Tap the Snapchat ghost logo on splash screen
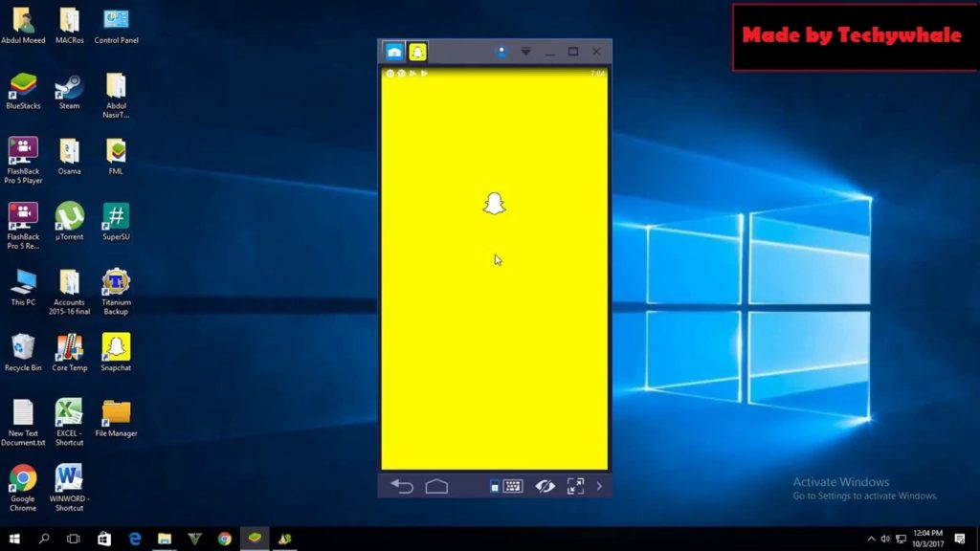The height and width of the screenshot is (551, 980). click(x=495, y=204)
